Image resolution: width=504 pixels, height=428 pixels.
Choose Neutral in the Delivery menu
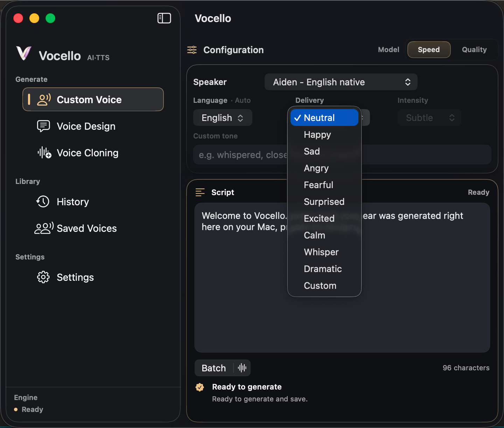pyautogui.click(x=324, y=118)
